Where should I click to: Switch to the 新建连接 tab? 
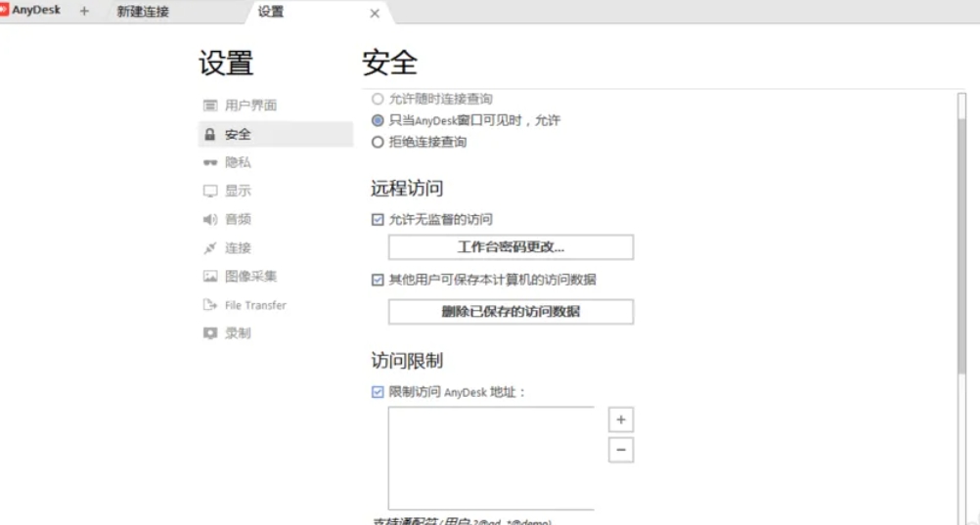point(143,12)
